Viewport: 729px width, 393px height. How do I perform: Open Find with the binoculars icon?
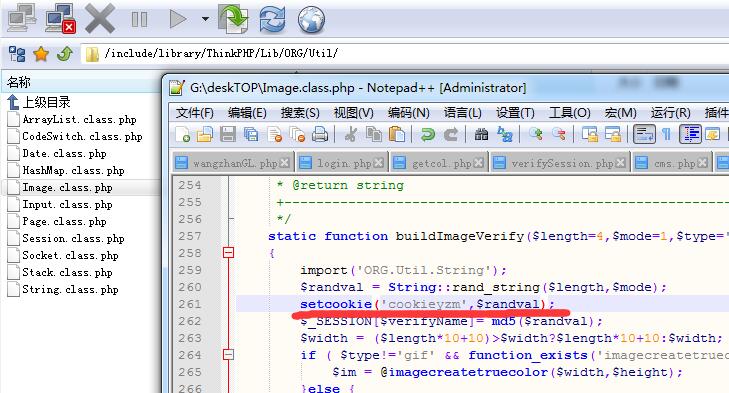[481, 134]
